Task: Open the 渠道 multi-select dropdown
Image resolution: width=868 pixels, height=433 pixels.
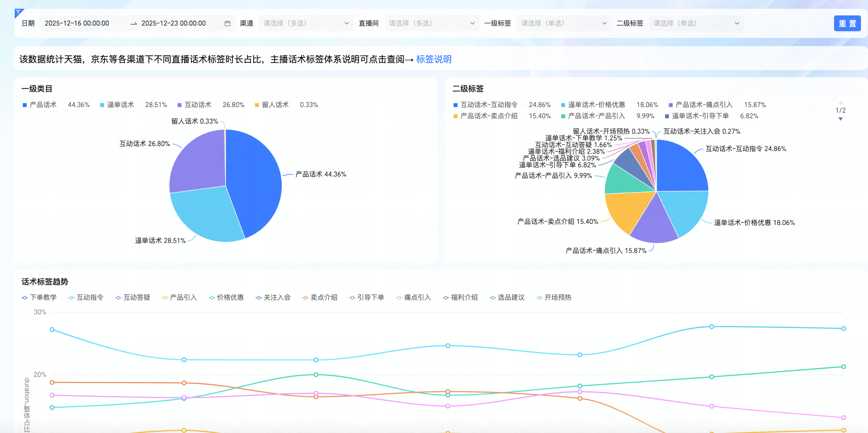Action: pyautogui.click(x=306, y=23)
